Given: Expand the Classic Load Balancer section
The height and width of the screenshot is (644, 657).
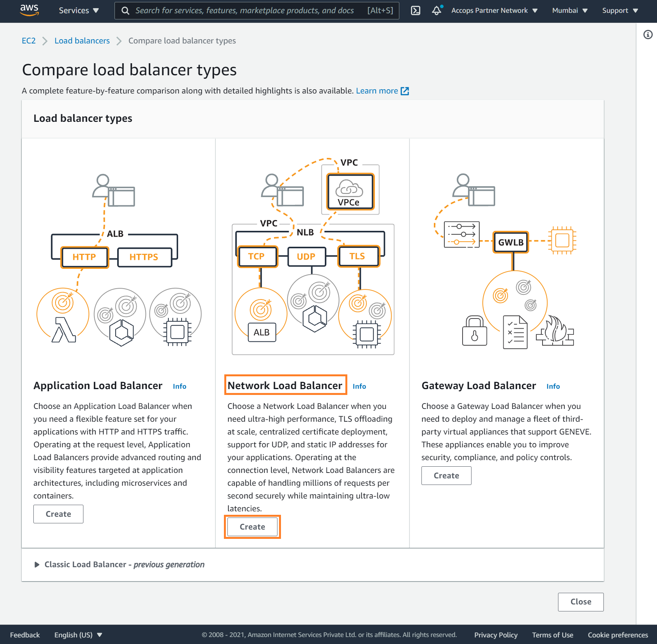Looking at the screenshot, I should 120,564.
